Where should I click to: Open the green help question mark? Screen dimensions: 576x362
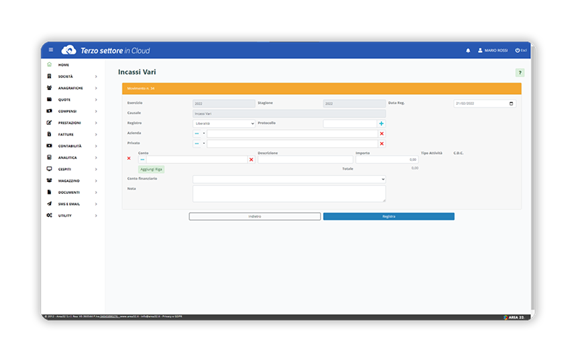[520, 72]
